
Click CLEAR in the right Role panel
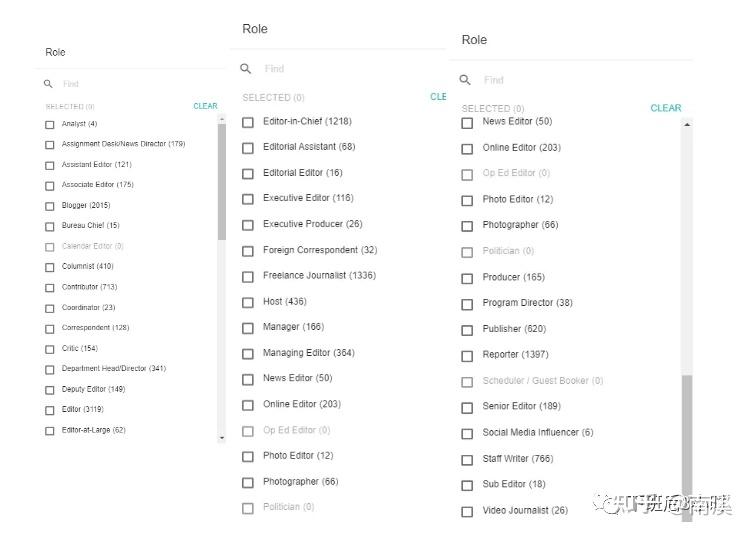[665, 108]
